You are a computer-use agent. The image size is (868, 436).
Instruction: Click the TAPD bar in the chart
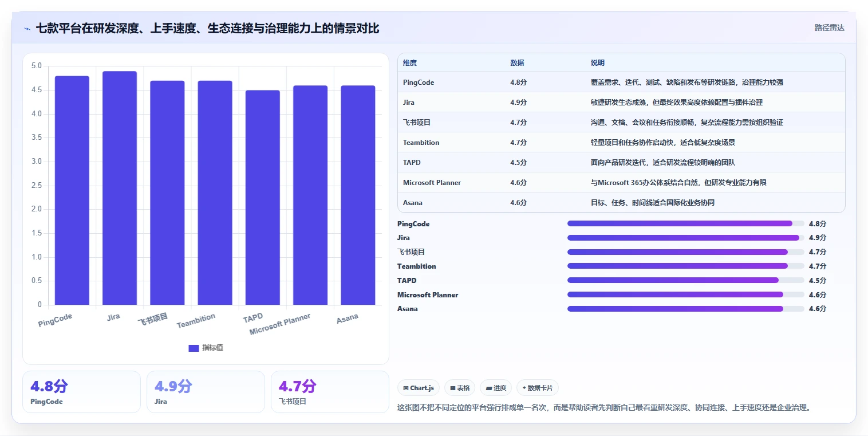pyautogui.click(x=263, y=198)
